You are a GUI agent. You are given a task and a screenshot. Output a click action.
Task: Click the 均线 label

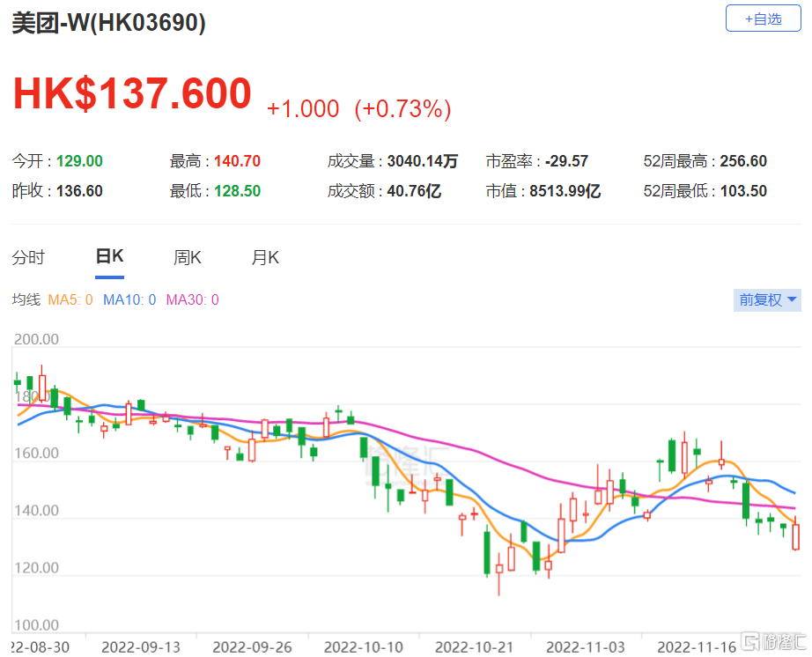coord(26,299)
